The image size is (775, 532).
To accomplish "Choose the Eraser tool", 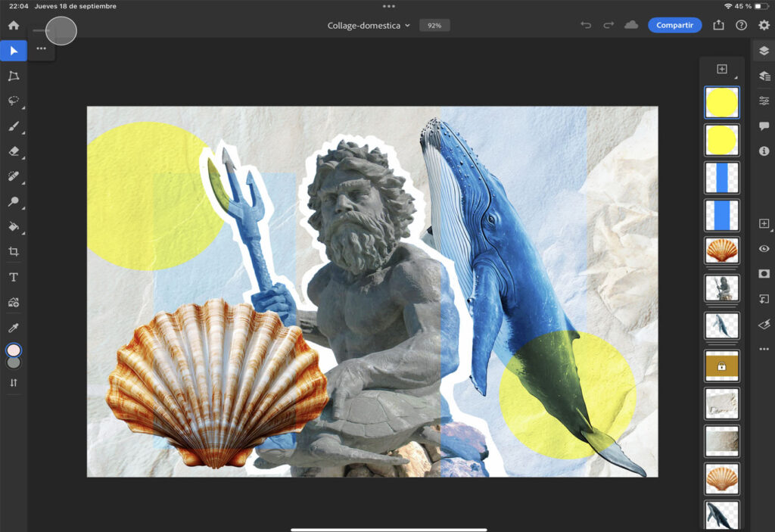I will [13, 151].
